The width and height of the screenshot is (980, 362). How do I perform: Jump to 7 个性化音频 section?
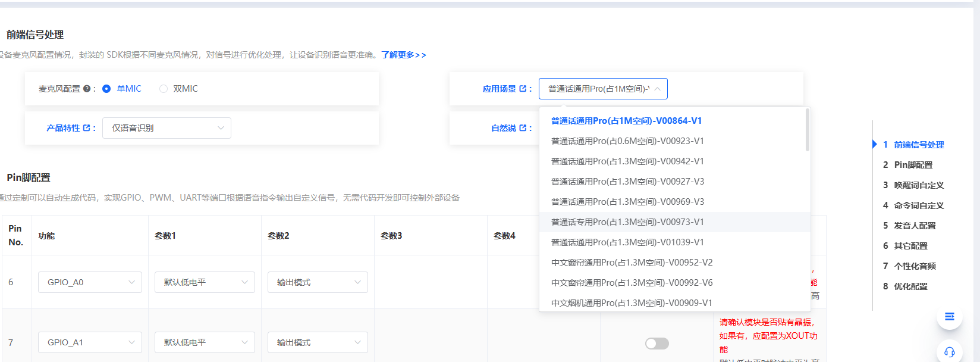[x=909, y=266]
